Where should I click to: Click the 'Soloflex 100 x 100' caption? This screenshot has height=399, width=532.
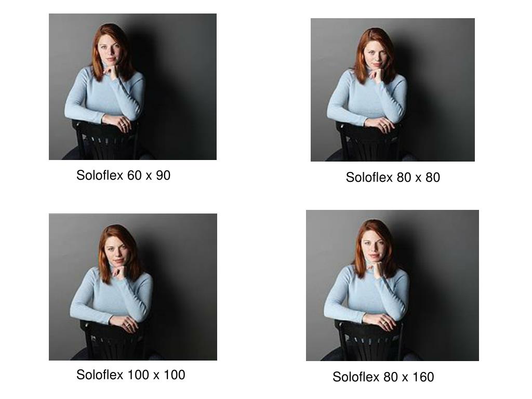[x=130, y=375]
